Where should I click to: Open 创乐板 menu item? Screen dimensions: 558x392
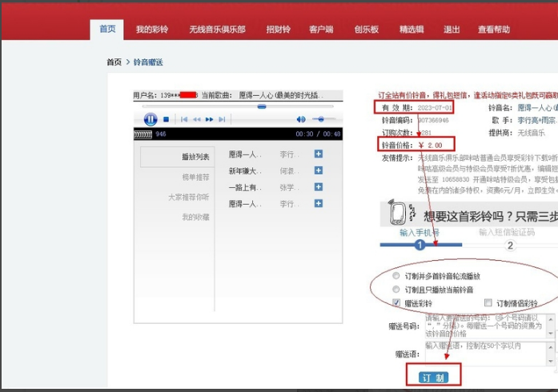[x=366, y=29]
